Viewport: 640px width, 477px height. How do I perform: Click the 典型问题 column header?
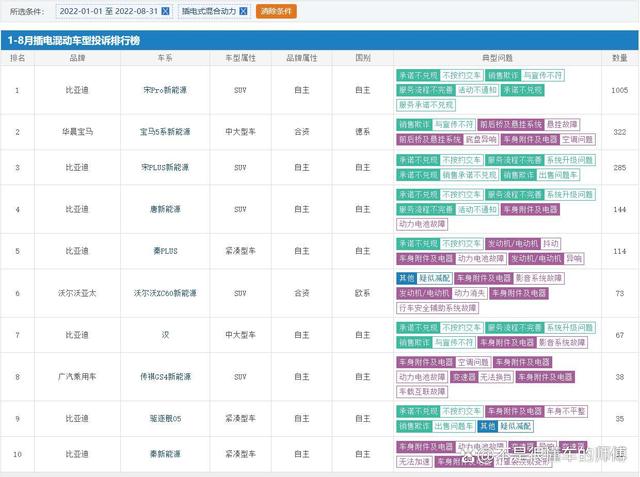497,58
